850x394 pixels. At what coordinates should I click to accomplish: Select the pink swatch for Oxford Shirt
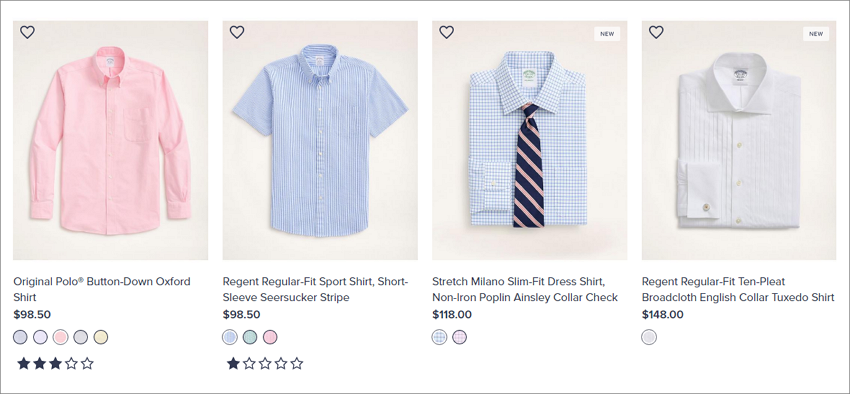[60, 337]
